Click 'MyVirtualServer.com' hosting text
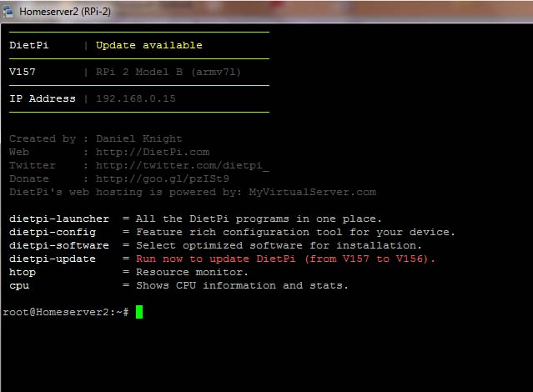 point(313,192)
